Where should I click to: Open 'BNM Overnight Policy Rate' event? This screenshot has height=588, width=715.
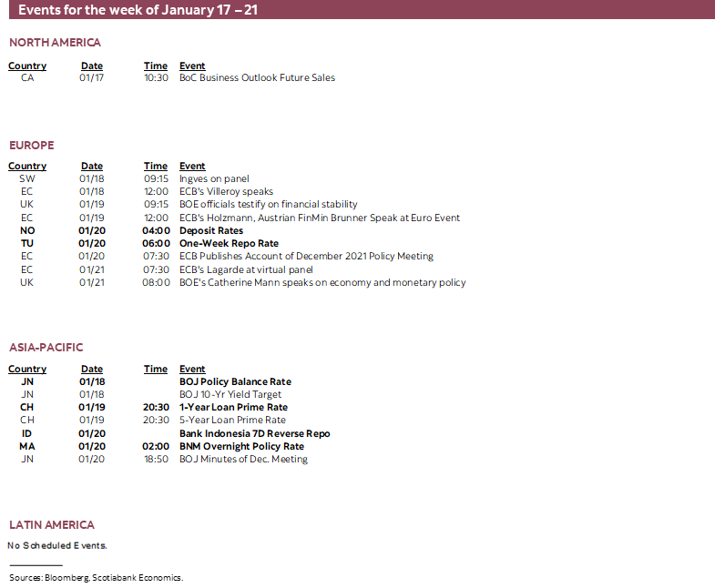241,447
